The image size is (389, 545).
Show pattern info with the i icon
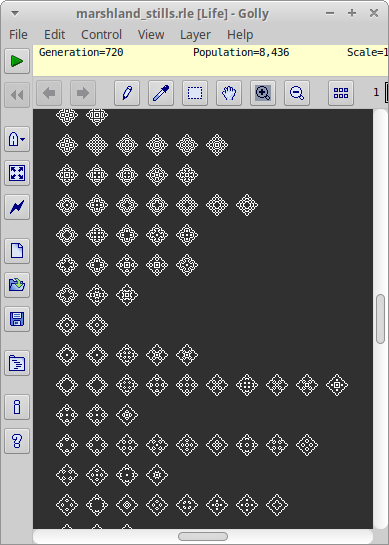coord(17,407)
